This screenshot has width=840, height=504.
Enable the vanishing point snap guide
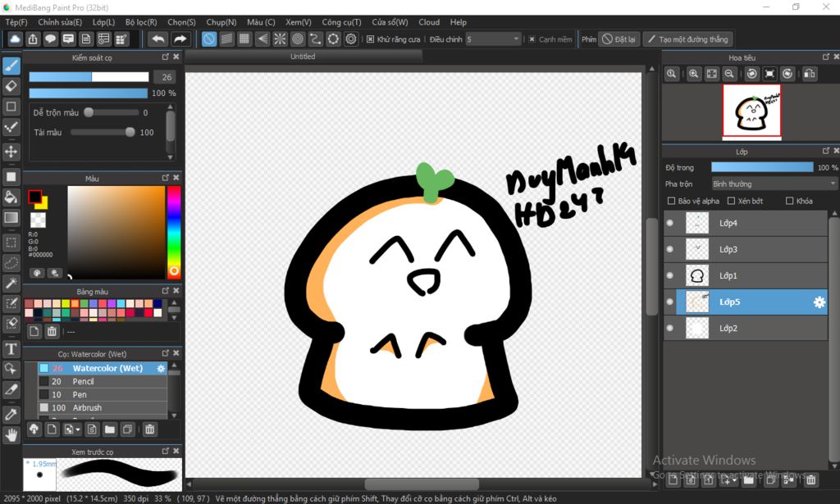(262, 39)
